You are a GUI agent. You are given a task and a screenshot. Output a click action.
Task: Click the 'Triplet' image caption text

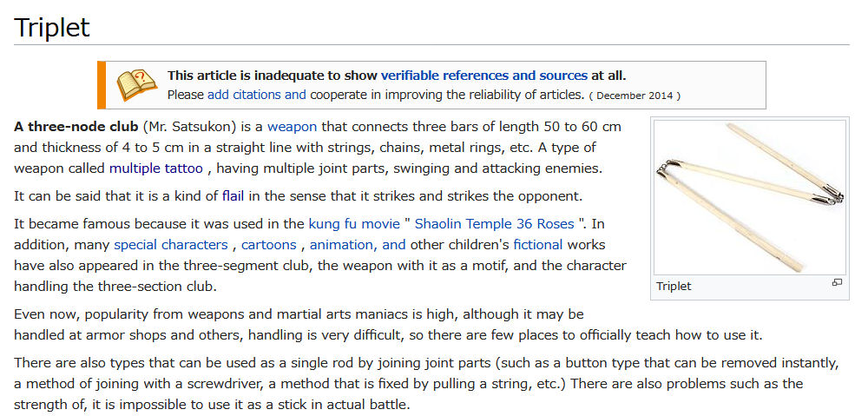click(674, 286)
